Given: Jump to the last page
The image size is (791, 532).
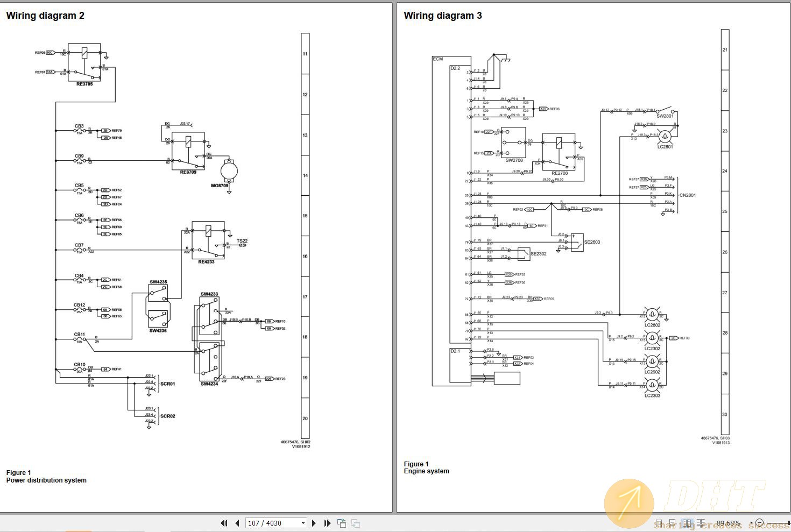Looking at the screenshot, I should point(327,523).
